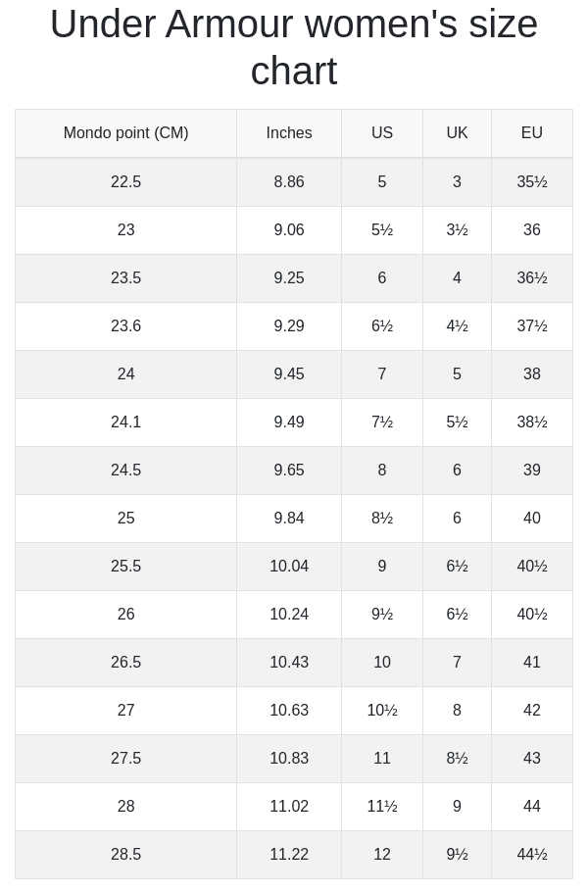Select the 22.5 Mondo point cell
Image resolution: width=588 pixels, height=894 pixels.
click(125, 182)
